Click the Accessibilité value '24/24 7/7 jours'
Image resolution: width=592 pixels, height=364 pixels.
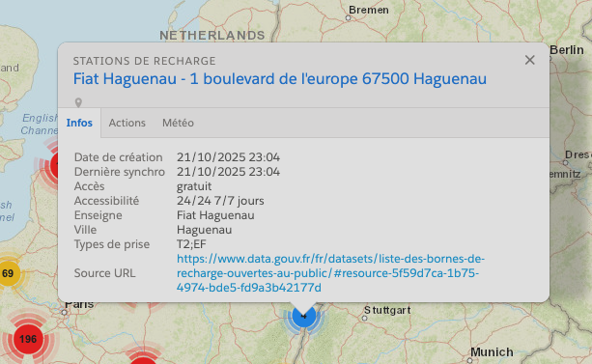click(x=220, y=201)
